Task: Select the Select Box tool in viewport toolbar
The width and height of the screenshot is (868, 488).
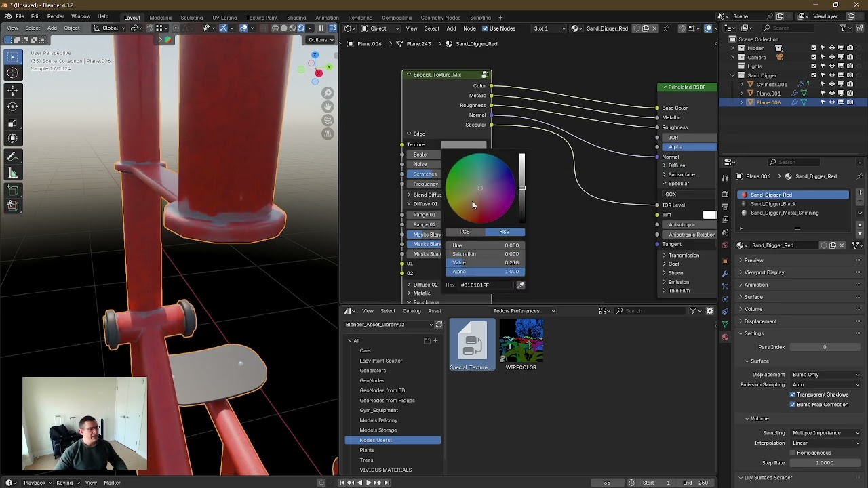Action: click(x=13, y=57)
